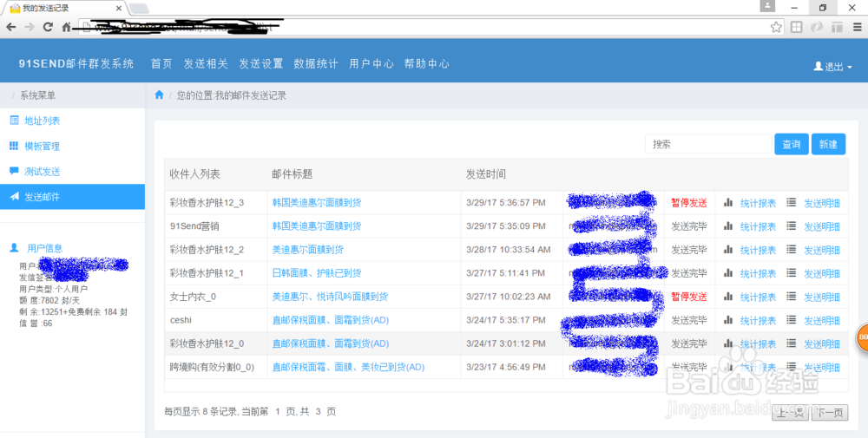Screen dimensions: 868x438
Task: Open email titled 美迪惠尔面膜到货
Action: [x=308, y=250]
